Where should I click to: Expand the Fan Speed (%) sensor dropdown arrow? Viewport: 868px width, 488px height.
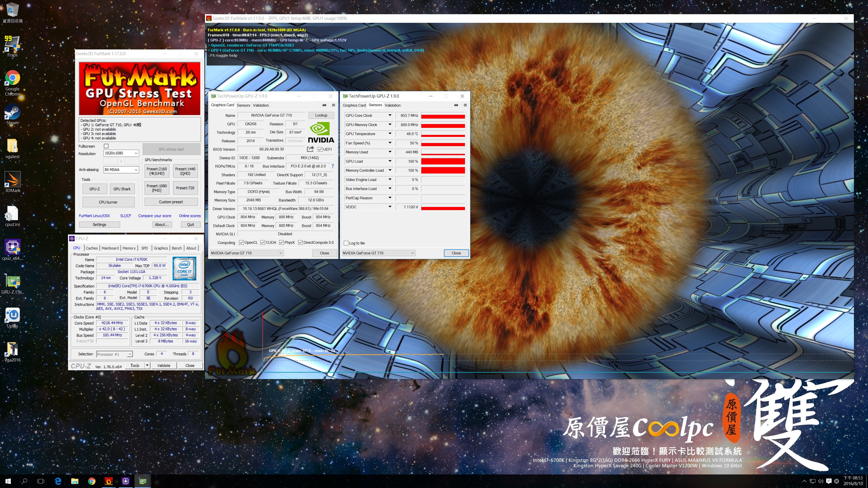pos(390,143)
